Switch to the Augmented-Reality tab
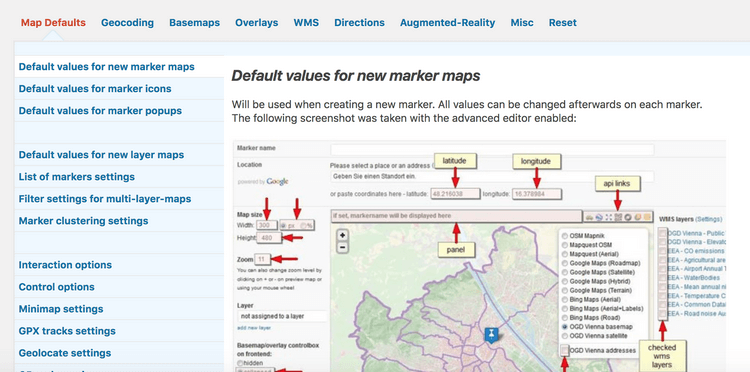750x372 pixels. (448, 22)
